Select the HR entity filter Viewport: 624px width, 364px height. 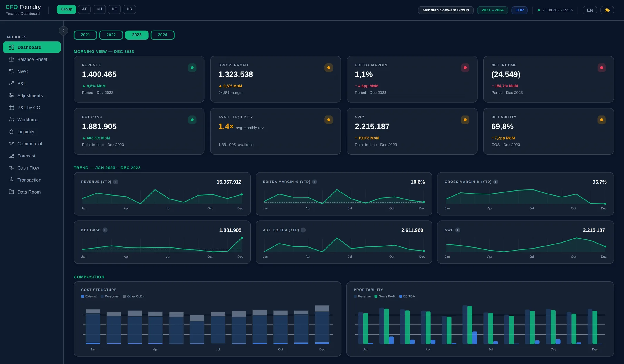[129, 9]
